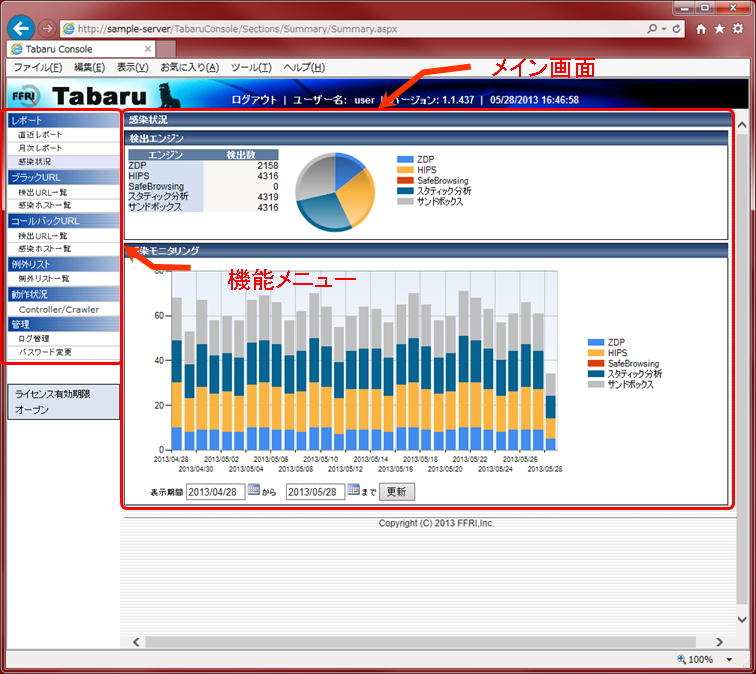This screenshot has height=674, width=756.
Task: Close the Tabaru Console tab
Action: click(148, 48)
